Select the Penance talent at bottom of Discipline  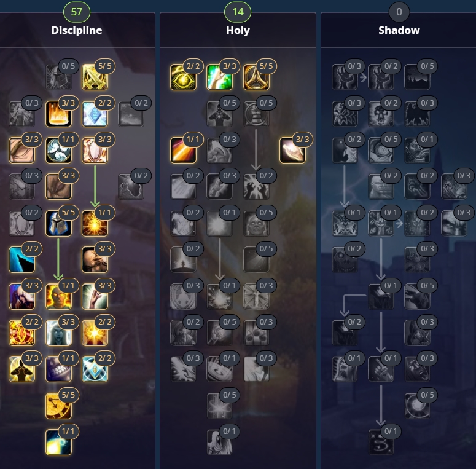coord(58,442)
